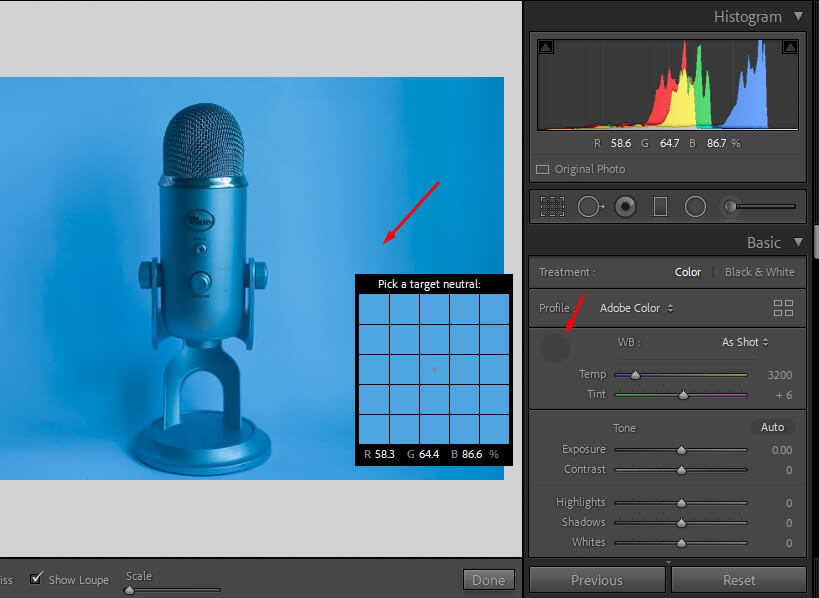
Task: Click the Tint slider handle
Action: [x=683, y=395]
